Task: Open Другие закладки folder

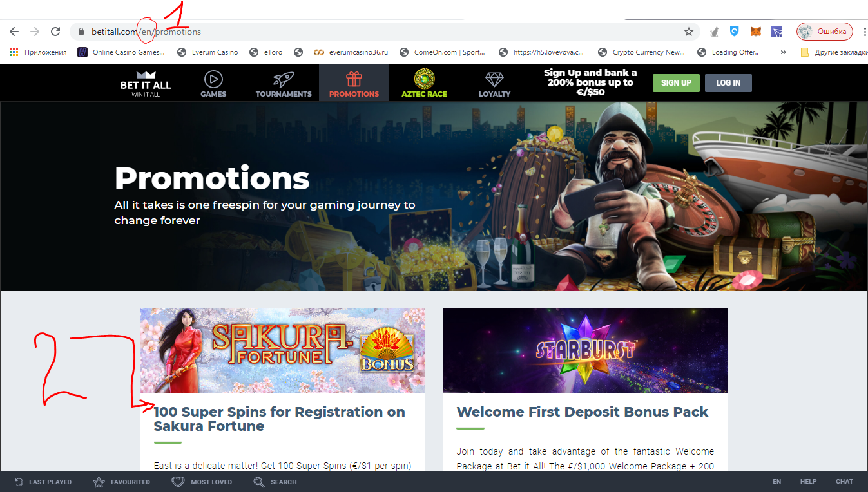Action: 833,52
